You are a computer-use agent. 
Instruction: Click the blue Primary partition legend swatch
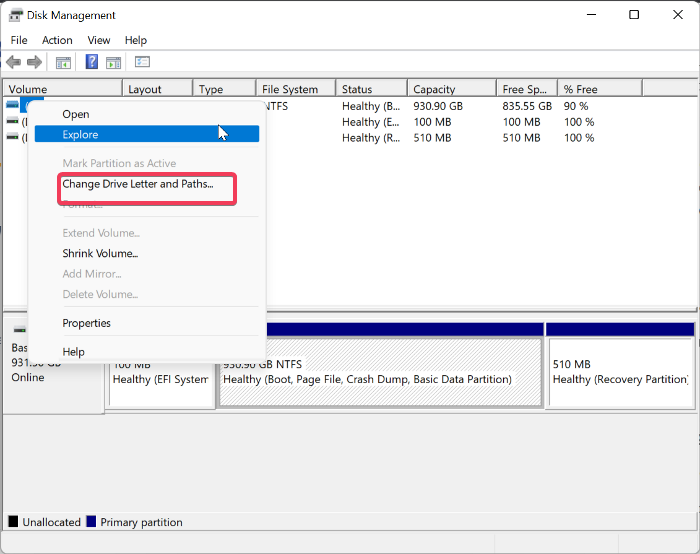point(93,522)
